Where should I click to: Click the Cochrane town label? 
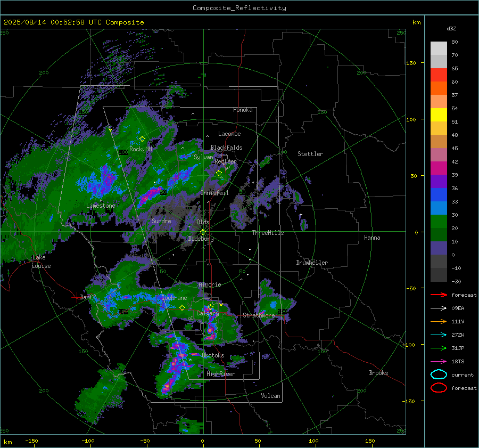tap(174, 298)
